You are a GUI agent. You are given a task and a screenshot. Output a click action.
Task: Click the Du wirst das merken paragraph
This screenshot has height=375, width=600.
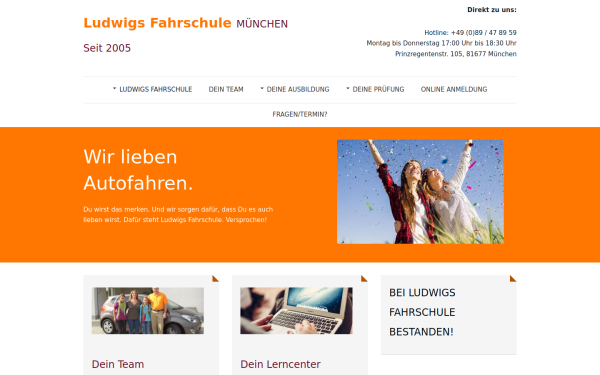pos(178,214)
